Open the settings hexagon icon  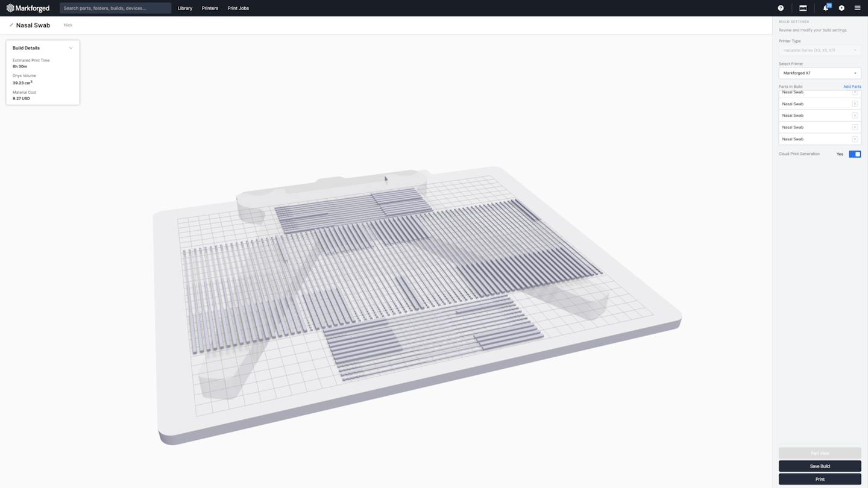coord(841,8)
